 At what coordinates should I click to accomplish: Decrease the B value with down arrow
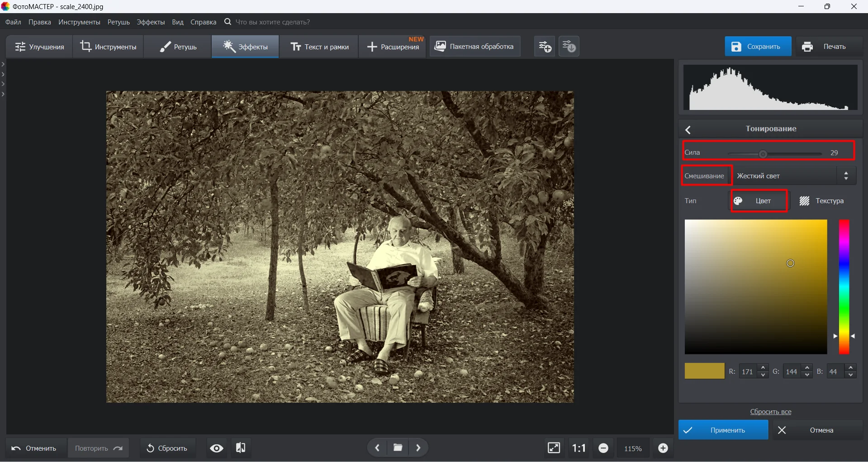pos(851,375)
